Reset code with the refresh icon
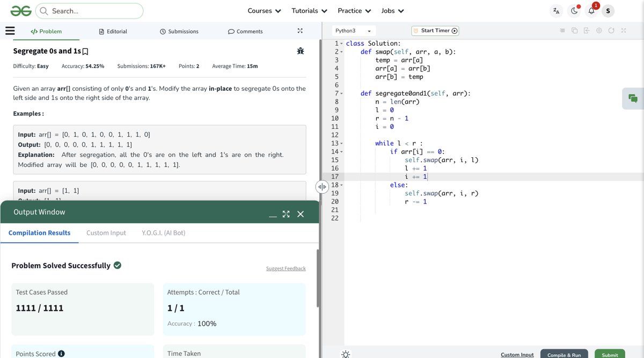Image resolution: width=644 pixels, height=358 pixels. [611, 31]
